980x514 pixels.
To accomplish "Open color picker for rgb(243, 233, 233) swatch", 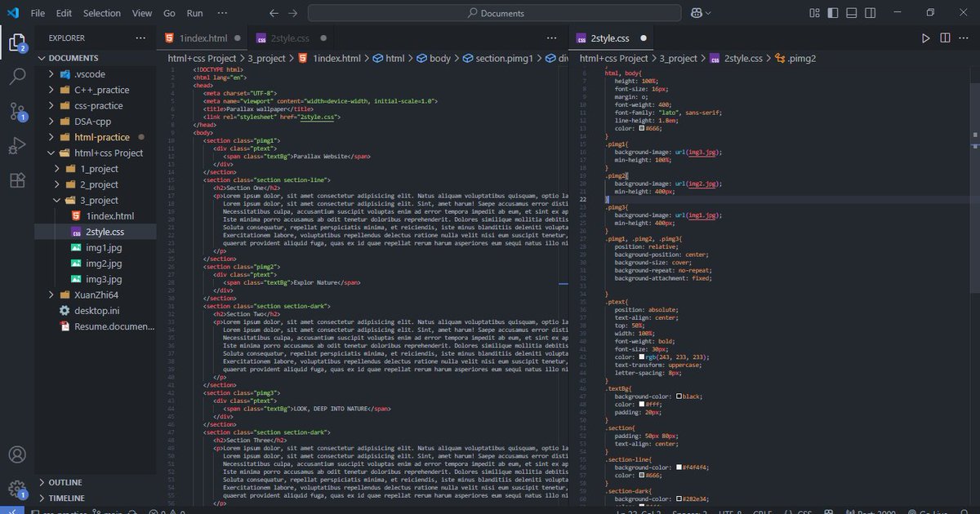I will [x=644, y=357].
